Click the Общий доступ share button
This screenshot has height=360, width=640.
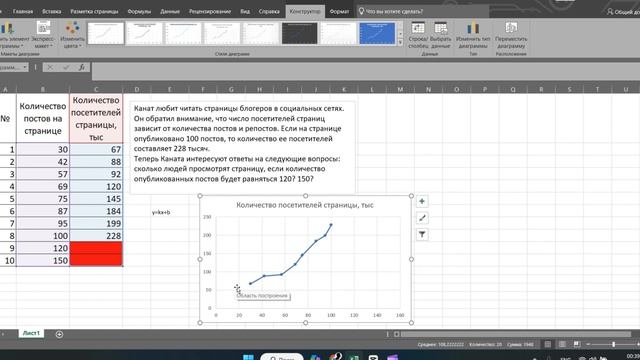coord(624,11)
